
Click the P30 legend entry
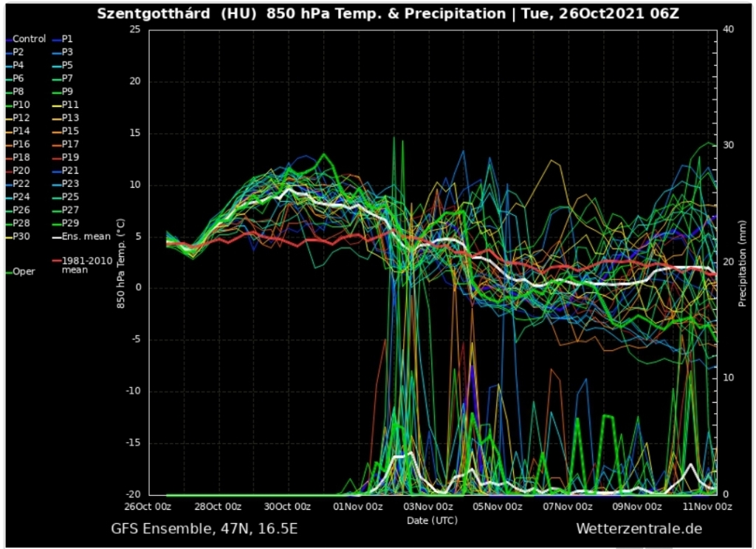point(21,236)
